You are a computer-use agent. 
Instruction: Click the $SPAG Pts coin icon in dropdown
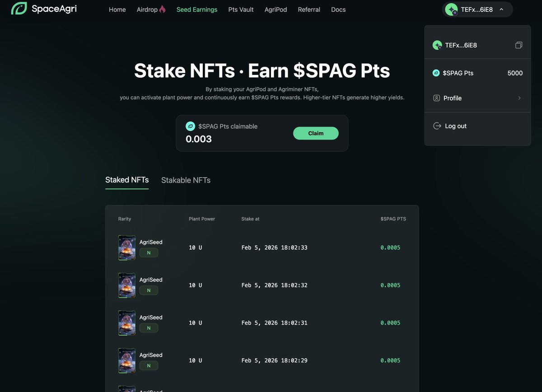[x=436, y=73]
